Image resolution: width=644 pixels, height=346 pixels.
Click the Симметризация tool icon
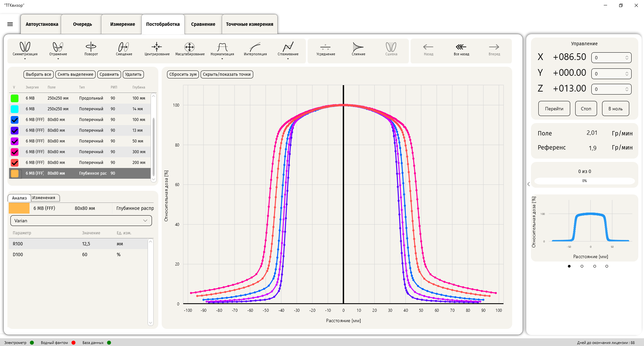[x=25, y=47]
